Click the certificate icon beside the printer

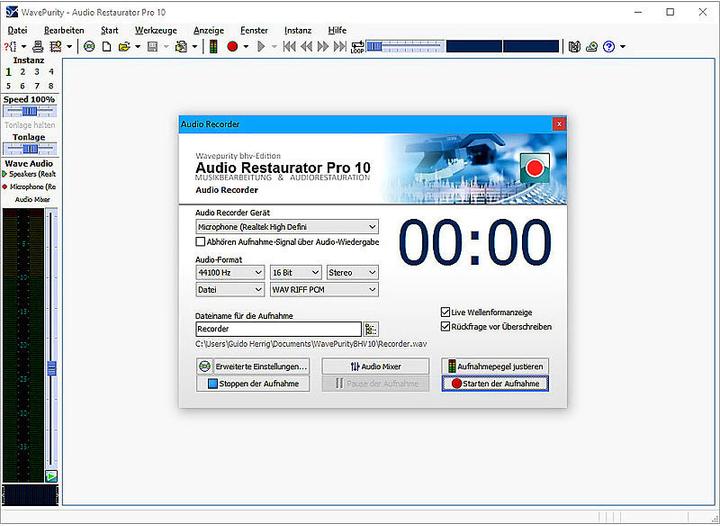point(56,46)
